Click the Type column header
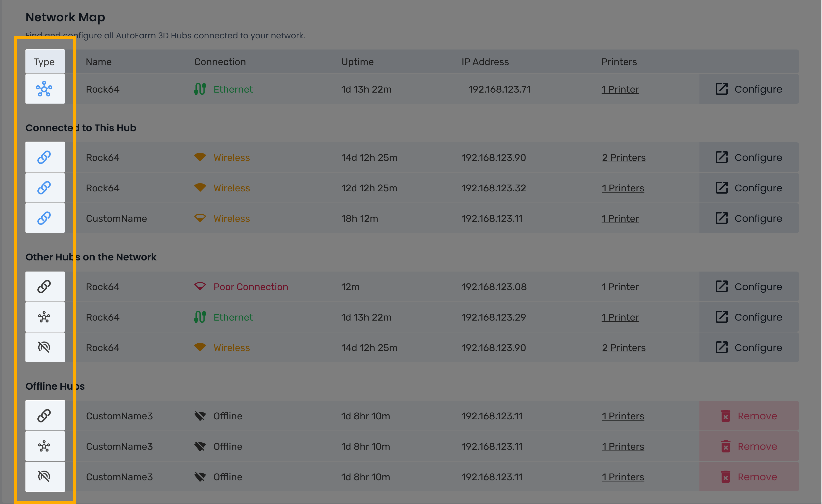Image resolution: width=822 pixels, height=504 pixels. point(44,62)
